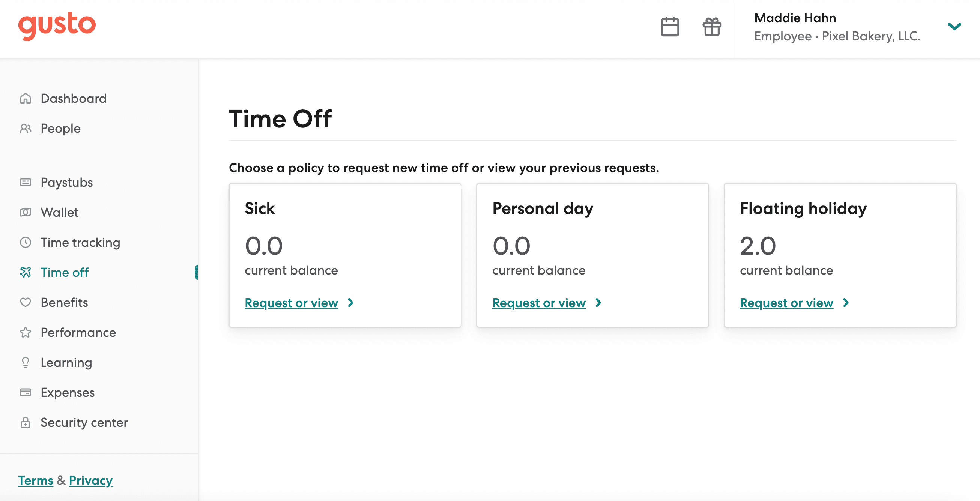980x501 pixels.
Task: Click the Benefits heart icon
Action: [x=26, y=302]
